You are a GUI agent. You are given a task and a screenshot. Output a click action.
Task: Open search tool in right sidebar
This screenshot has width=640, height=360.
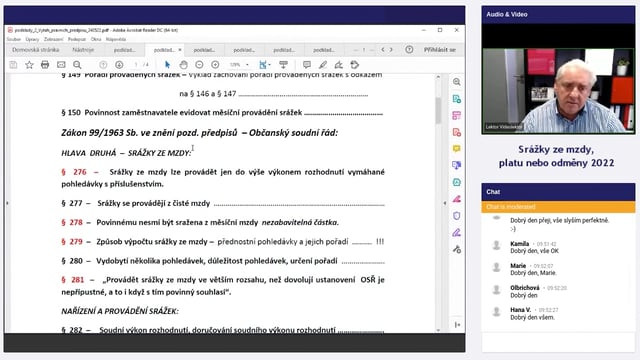coord(457,82)
